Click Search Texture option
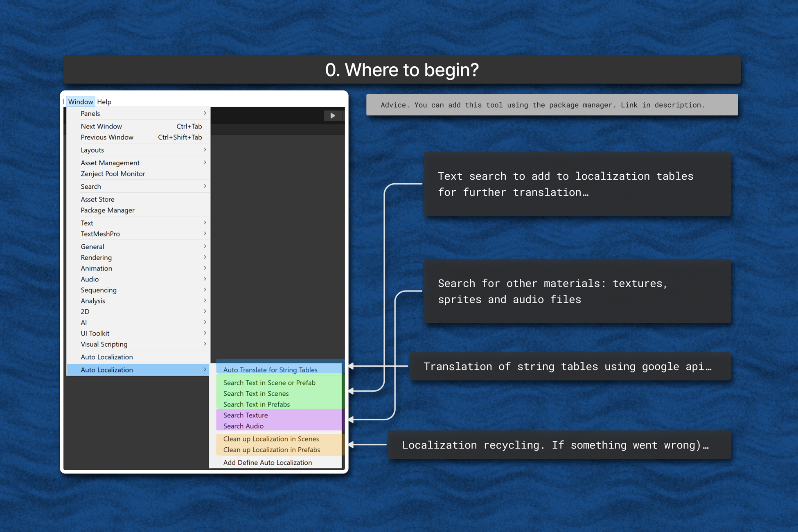The width and height of the screenshot is (798, 532). coord(246,415)
